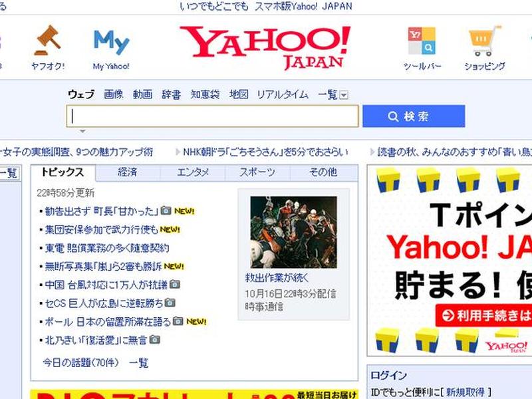Open the ヤフオク! auction gavel icon
Viewport: 532px width, 399px height.
(x=48, y=41)
